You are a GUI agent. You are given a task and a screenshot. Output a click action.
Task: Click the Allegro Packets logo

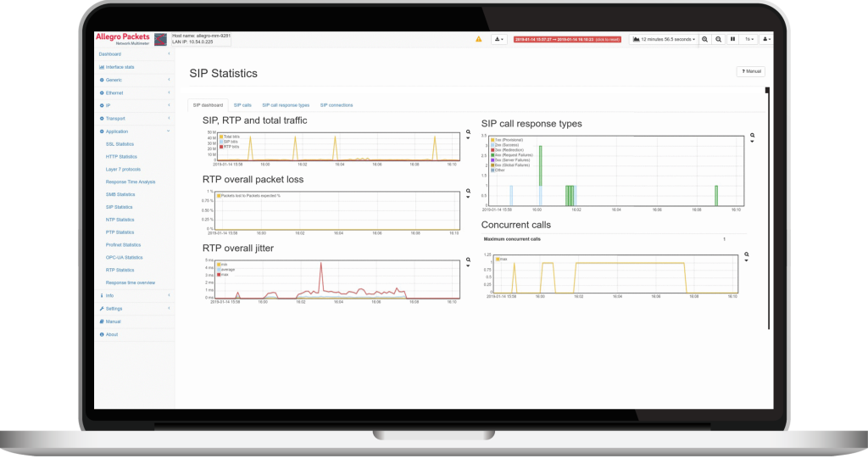124,39
